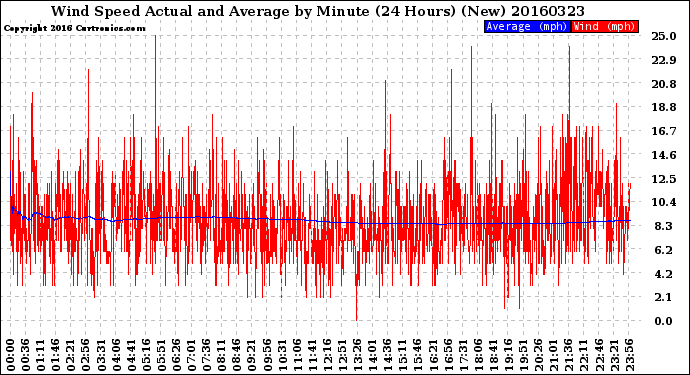Click the 8.3 y-axis label
Image resolution: width=690 pixels, height=375 pixels.
pos(664,226)
